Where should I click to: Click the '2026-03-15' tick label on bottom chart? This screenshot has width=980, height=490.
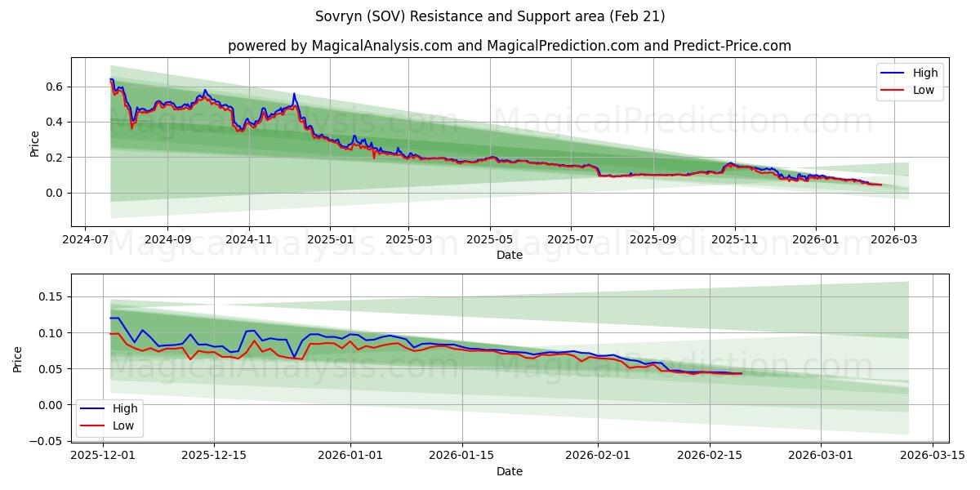[933, 457]
